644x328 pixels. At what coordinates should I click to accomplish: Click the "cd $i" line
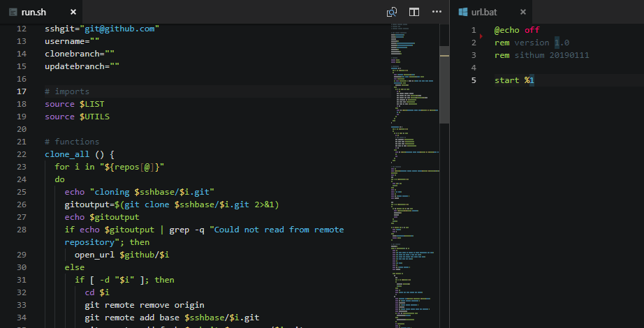pos(97,292)
